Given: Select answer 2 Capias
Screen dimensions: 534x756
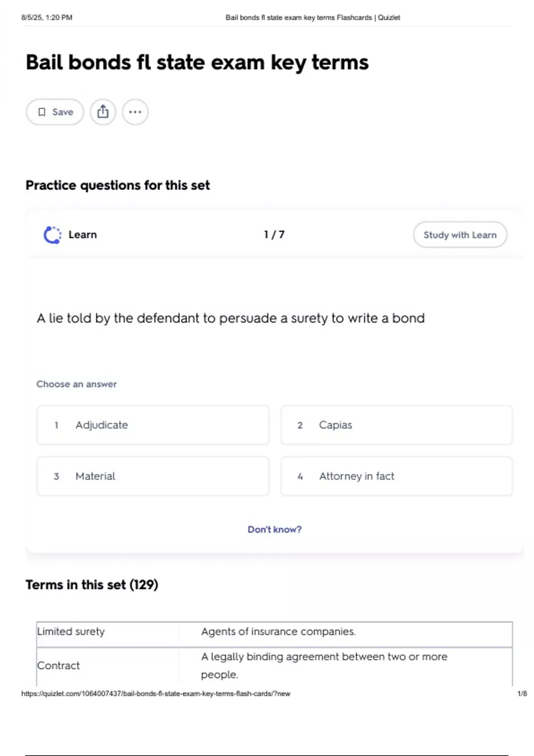Looking at the screenshot, I should pyautogui.click(x=396, y=425).
